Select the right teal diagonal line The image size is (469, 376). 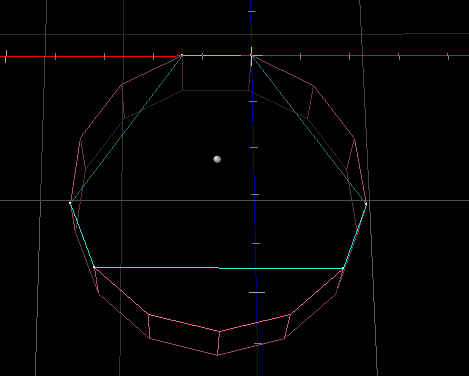309,129
